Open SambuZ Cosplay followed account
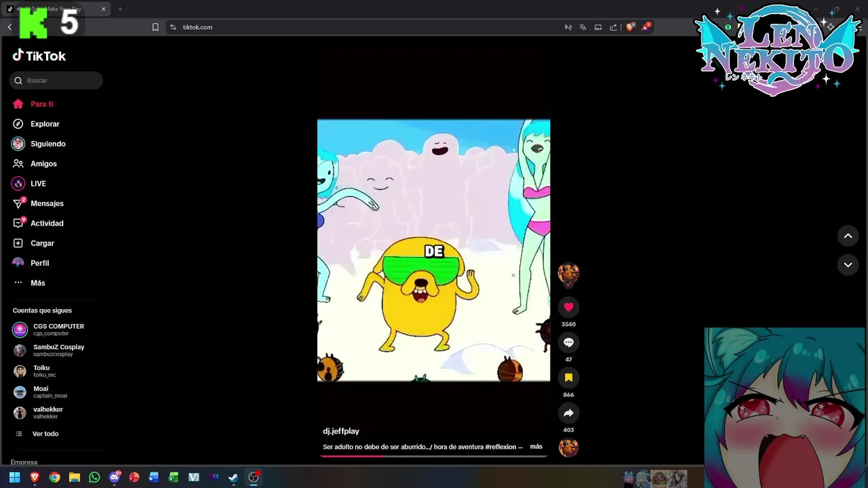This screenshot has width=868, height=488. tap(49, 350)
